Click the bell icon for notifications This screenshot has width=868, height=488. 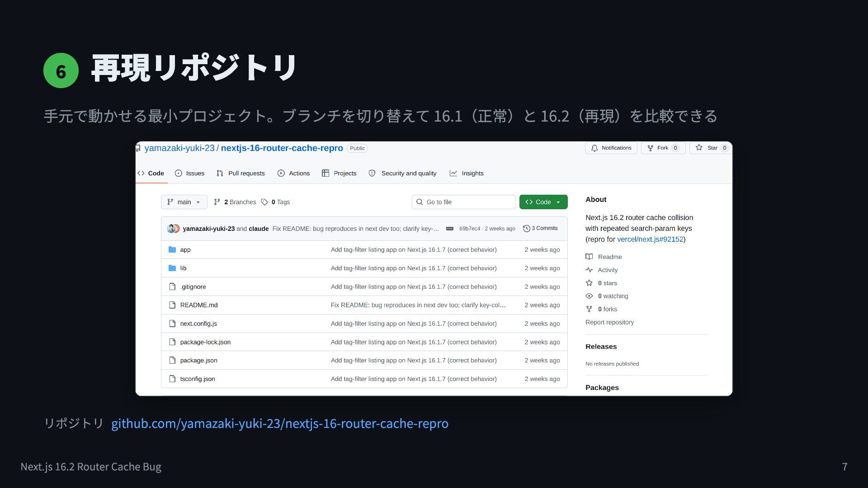(594, 148)
